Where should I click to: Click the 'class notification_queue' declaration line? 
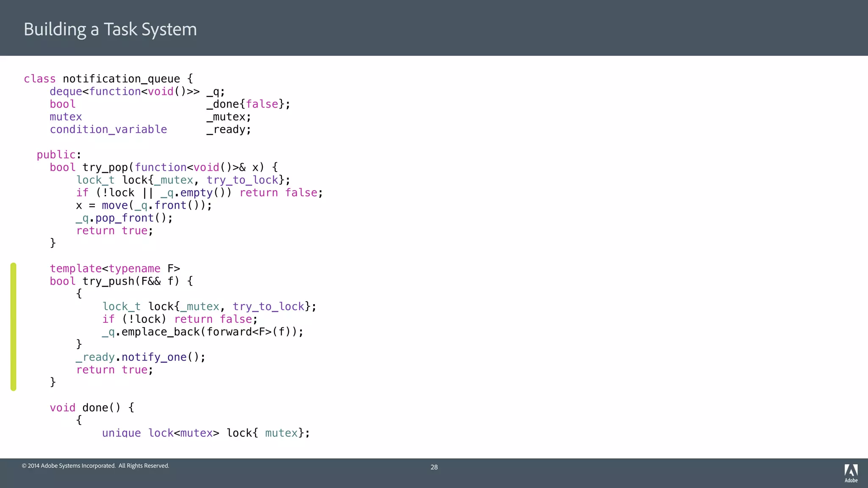(x=108, y=79)
